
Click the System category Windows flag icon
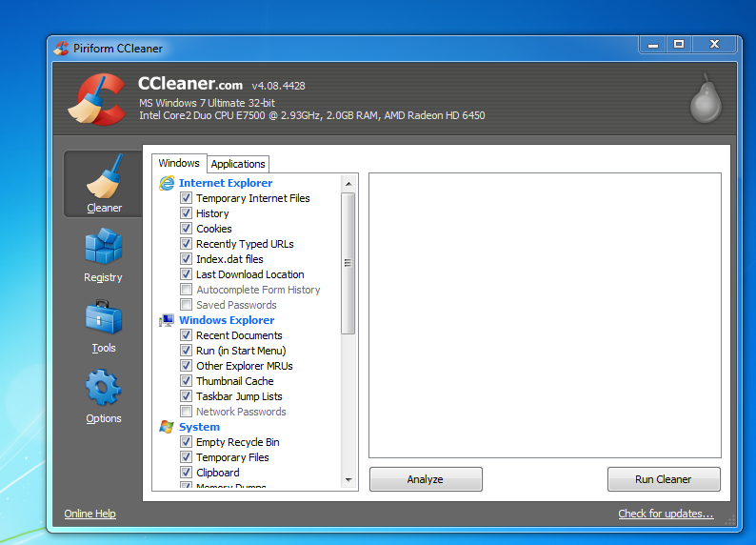[167, 427]
